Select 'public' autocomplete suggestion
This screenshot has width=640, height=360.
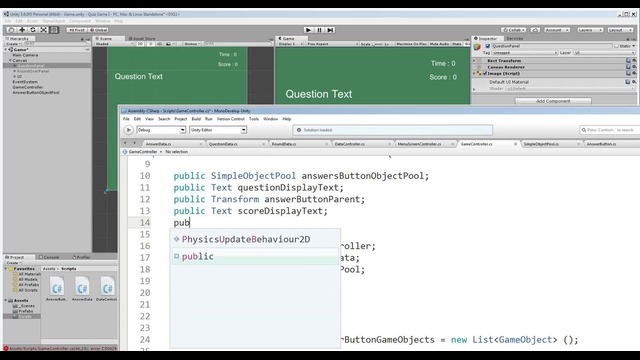tap(255, 256)
